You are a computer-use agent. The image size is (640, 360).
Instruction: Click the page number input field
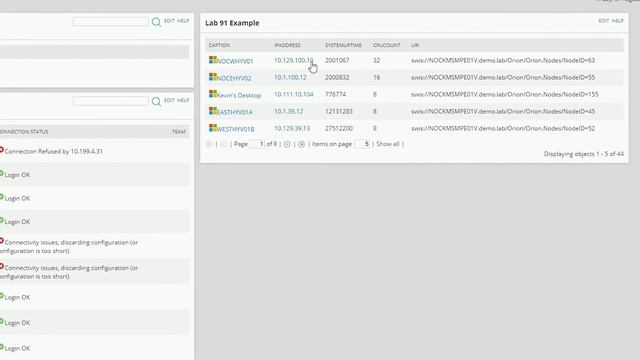click(257, 144)
